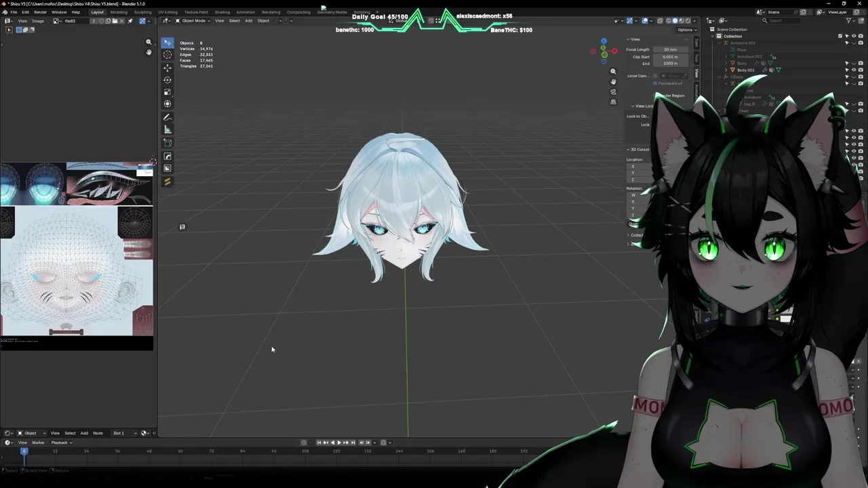Viewport: 868px width, 488px height.
Task: Toggle viewport overlays visibility
Action: click(645, 21)
